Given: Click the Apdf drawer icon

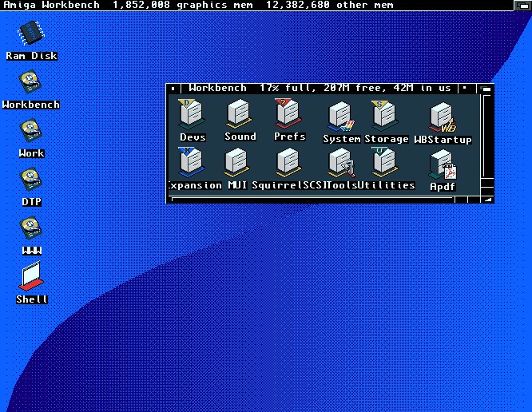Looking at the screenshot, I should (x=443, y=164).
